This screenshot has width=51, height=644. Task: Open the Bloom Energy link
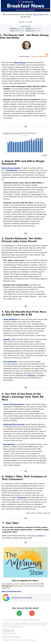[x=20, y=62]
